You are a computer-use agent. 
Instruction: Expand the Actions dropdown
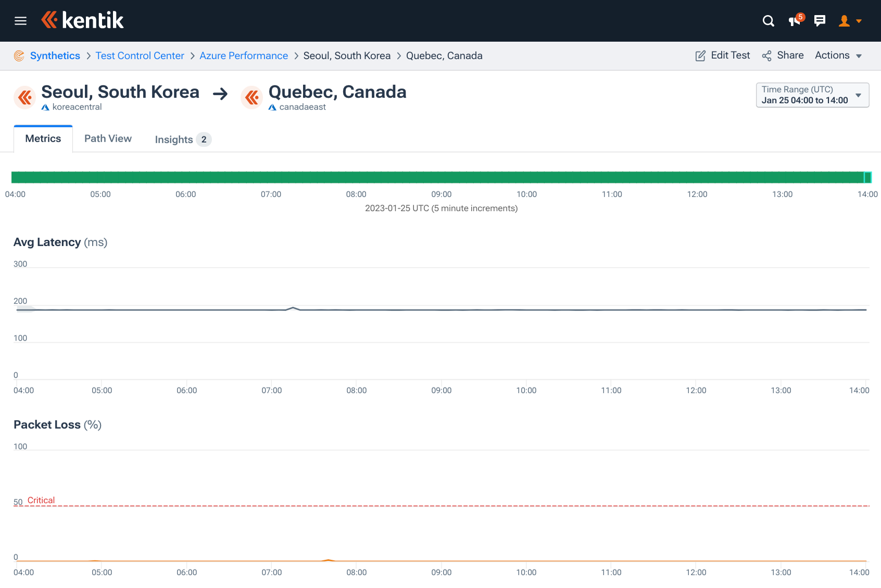838,55
